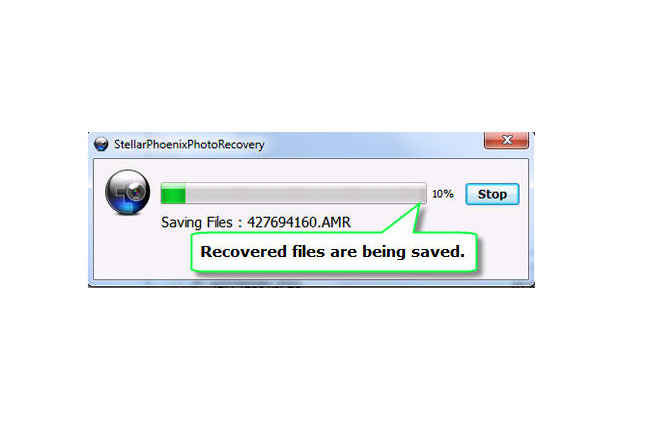Click the 10% progress percentage label
This screenshot has height=421, width=645.
pyautogui.click(x=443, y=194)
